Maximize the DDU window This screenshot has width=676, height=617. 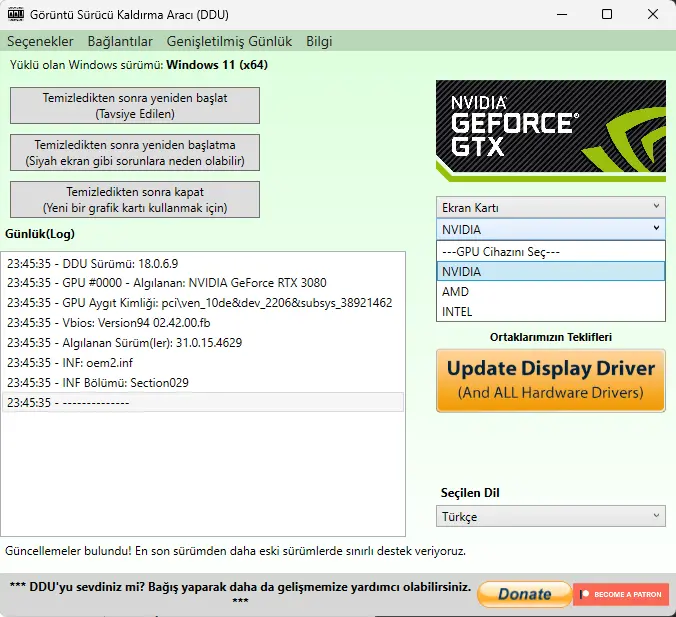coord(607,14)
